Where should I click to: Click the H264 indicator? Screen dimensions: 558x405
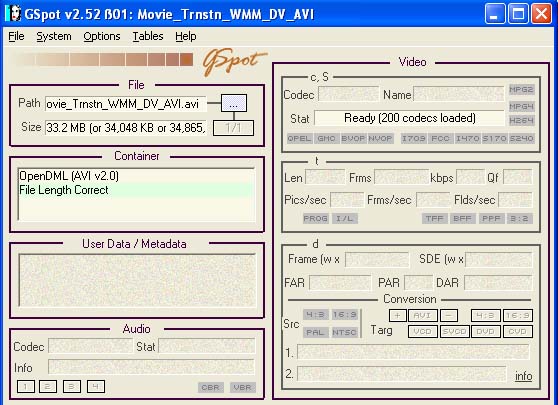click(521, 120)
